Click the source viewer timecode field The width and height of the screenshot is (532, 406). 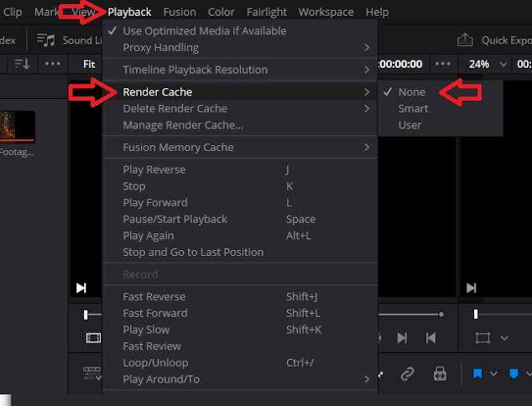(400, 64)
